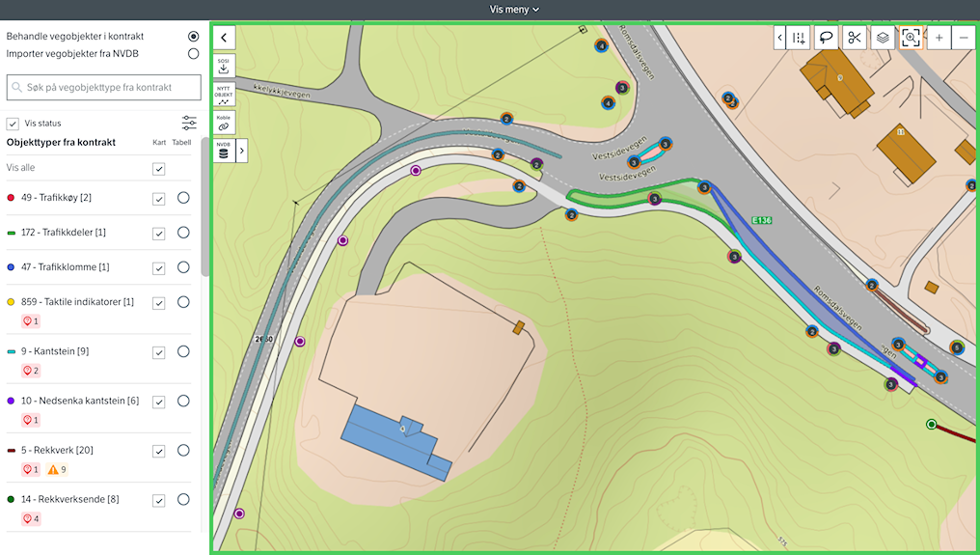Uncheck the Vis status checkbox
This screenshot has height=555, width=980.
[13, 124]
